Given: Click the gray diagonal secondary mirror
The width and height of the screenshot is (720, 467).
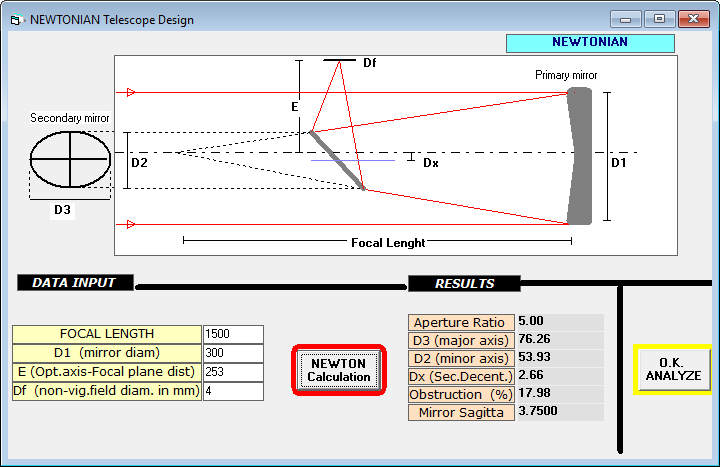Looking at the screenshot, I should [337, 160].
